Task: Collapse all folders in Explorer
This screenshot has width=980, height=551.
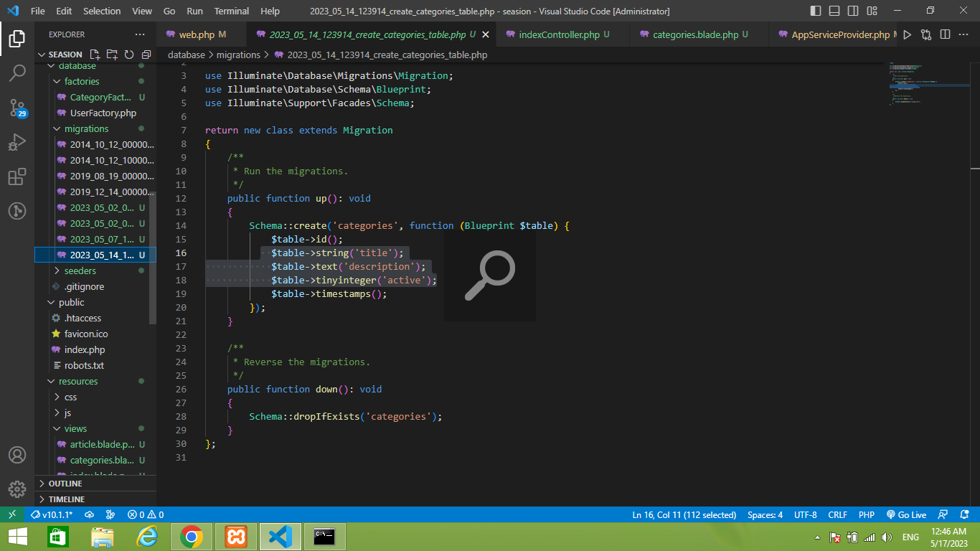Action: [146, 55]
